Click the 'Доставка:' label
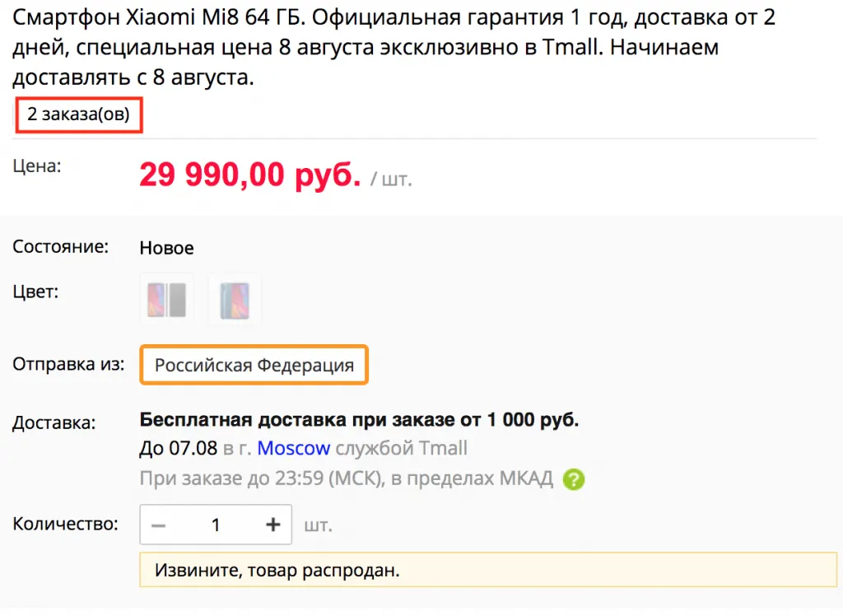The height and width of the screenshot is (616, 843). pyautogui.click(x=54, y=423)
